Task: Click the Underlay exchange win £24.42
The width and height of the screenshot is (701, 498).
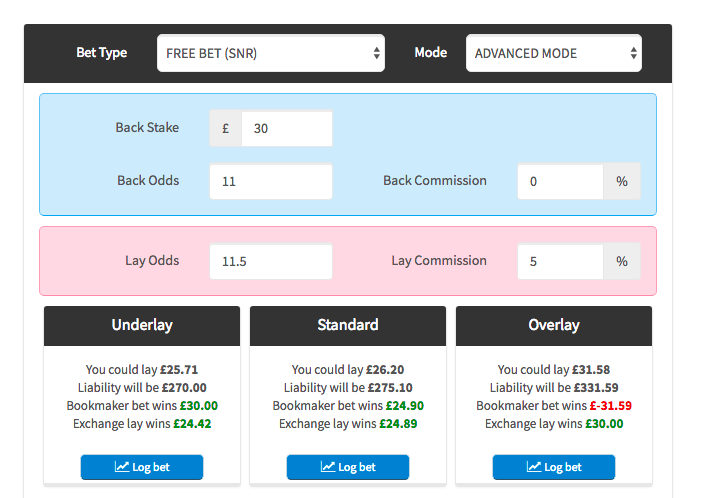Action: click(x=192, y=423)
